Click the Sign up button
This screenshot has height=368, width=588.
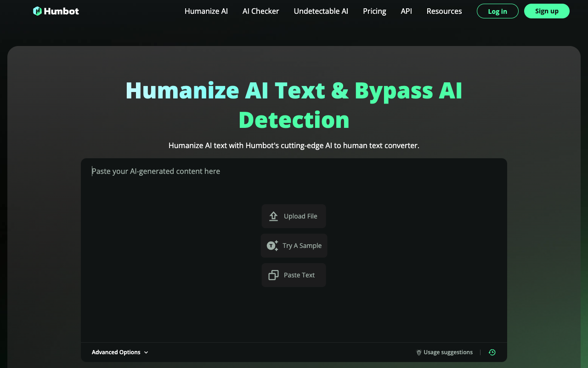547,11
